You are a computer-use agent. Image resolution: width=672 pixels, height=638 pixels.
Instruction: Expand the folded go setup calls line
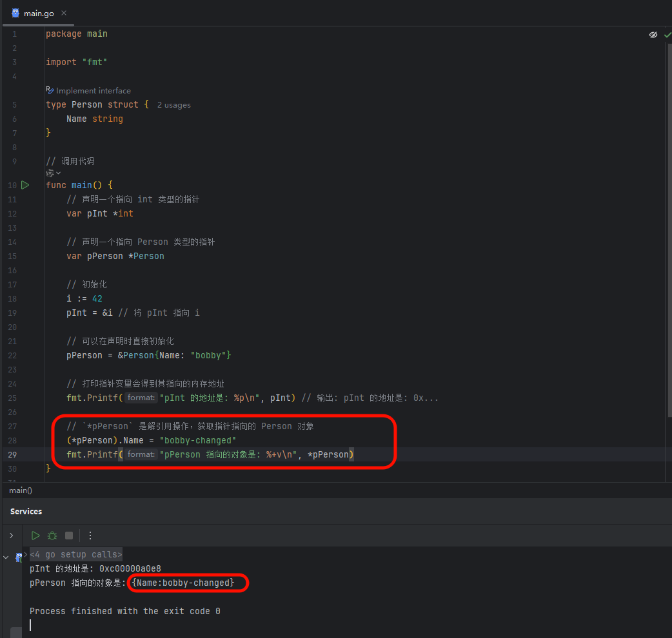[x=76, y=554]
